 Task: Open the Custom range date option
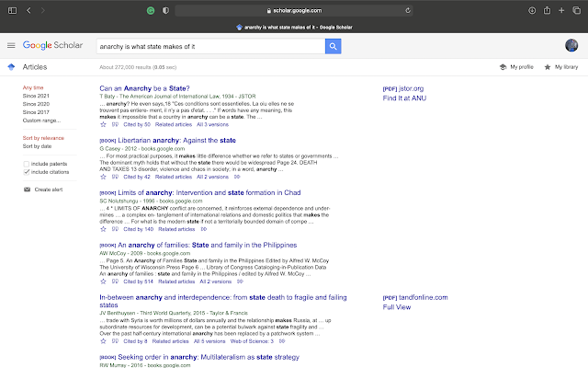[x=41, y=121]
